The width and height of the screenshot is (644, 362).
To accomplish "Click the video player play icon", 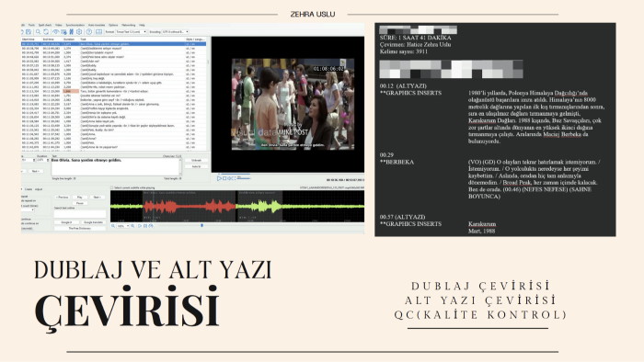I will tap(219, 178).
